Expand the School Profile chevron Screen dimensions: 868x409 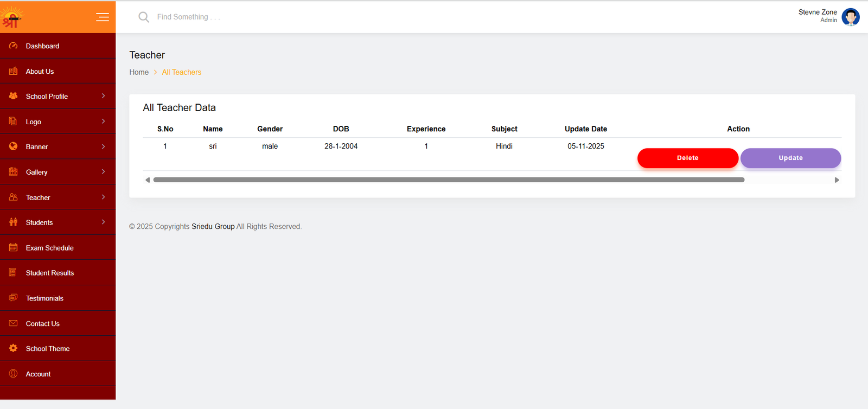pos(103,96)
